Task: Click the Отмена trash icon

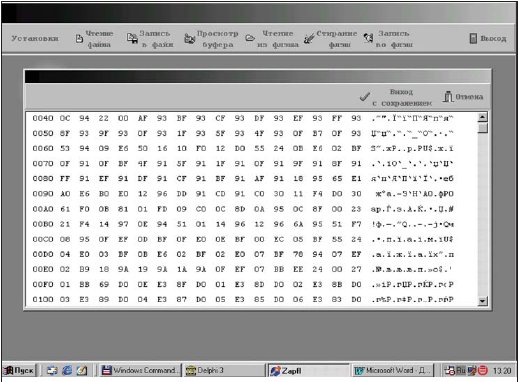Action: pos(448,97)
